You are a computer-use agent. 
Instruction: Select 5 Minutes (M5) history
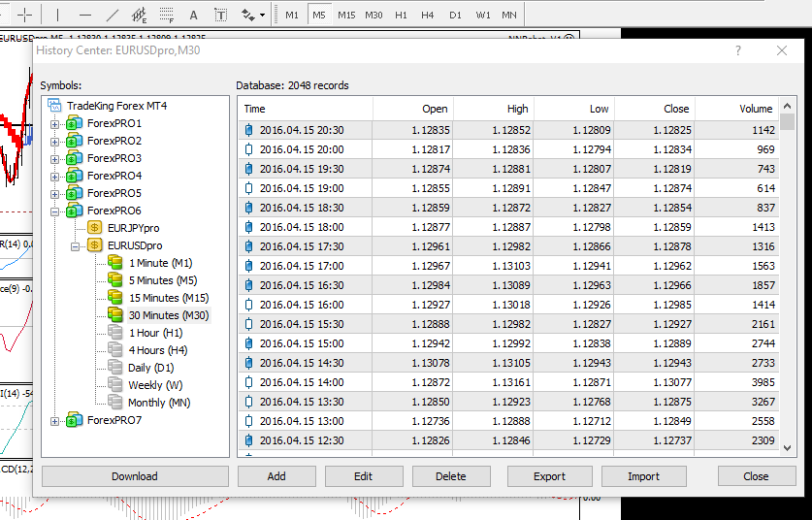coord(163,280)
